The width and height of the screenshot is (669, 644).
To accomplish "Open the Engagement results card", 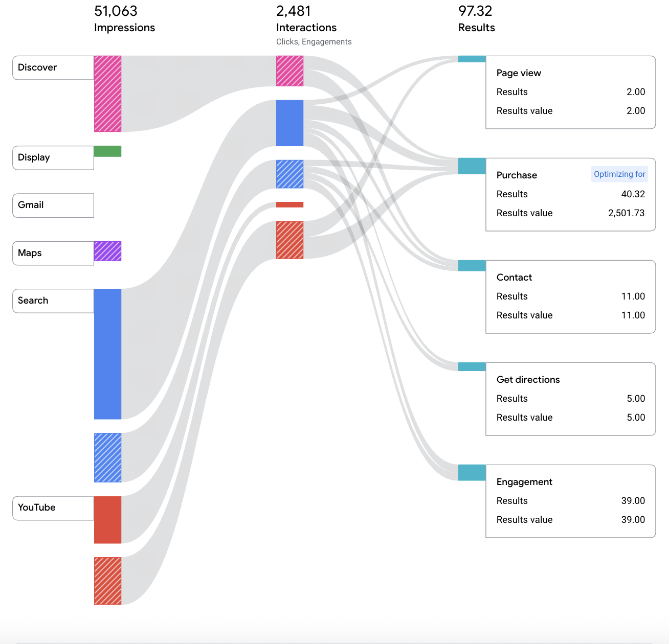I will (570, 501).
